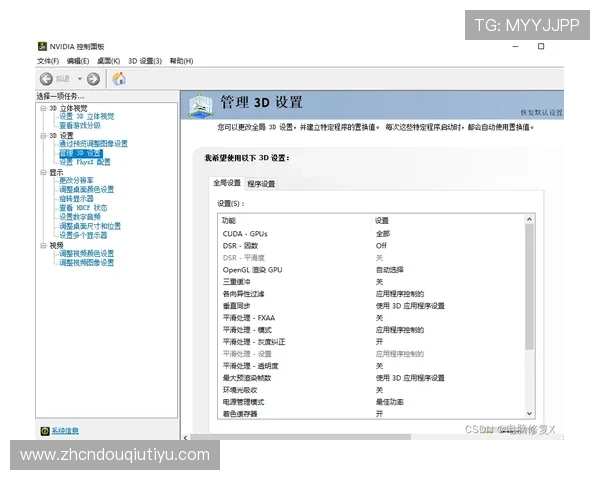This screenshot has width=600, height=480.
Task: Click the settings list scroll-down arrow
Action: pos(530,413)
